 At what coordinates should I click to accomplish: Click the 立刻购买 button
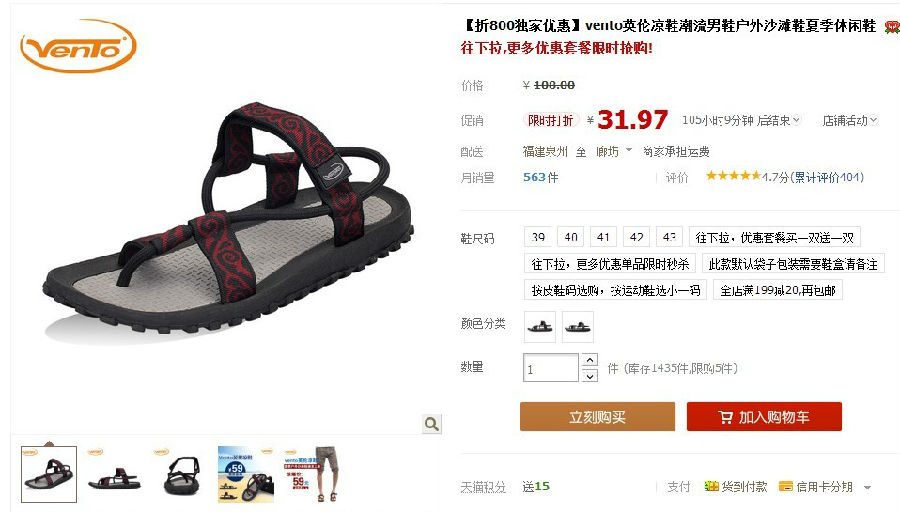point(598,417)
